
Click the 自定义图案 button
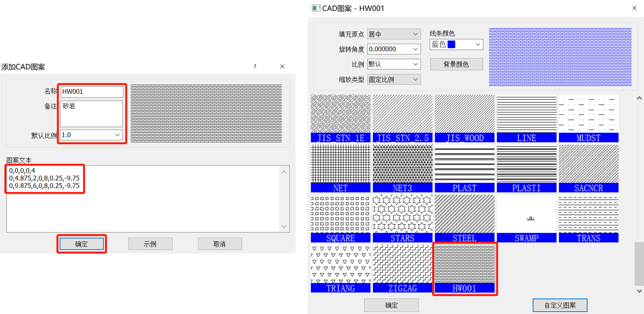[x=560, y=305]
